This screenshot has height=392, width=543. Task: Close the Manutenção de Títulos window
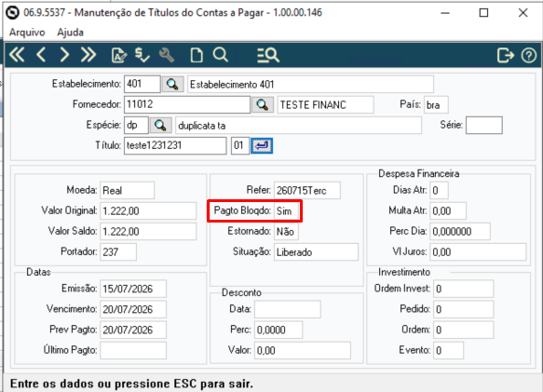tap(523, 13)
